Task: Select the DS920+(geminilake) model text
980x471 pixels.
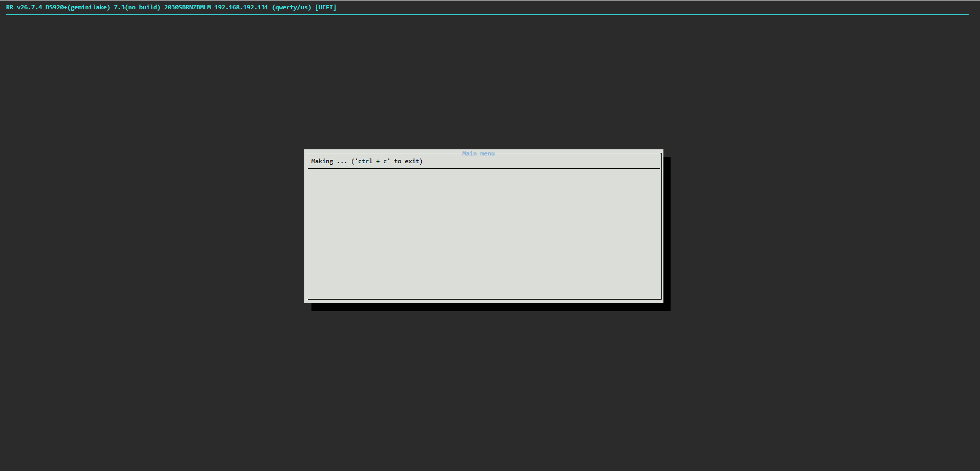Action: [x=77, y=7]
